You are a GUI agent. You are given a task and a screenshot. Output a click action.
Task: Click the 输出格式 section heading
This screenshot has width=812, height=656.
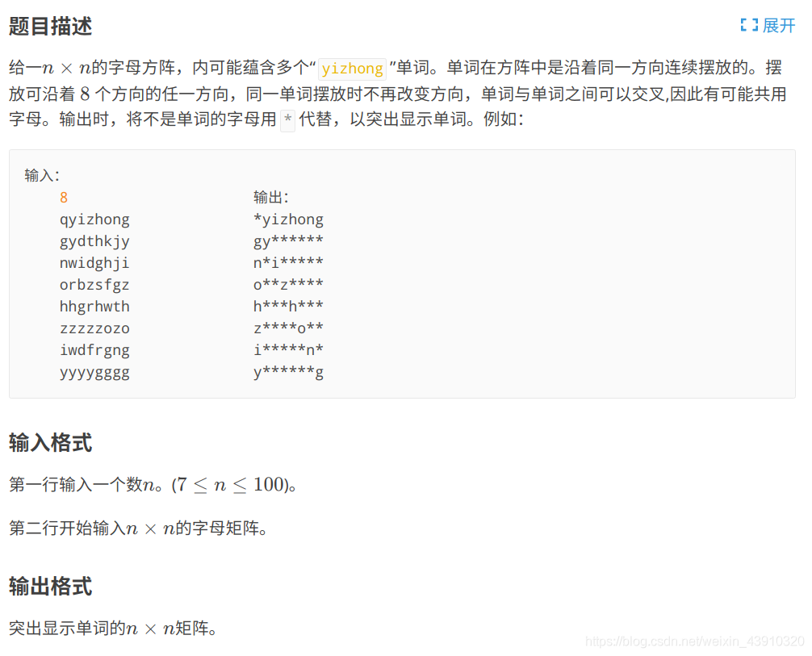click(50, 587)
